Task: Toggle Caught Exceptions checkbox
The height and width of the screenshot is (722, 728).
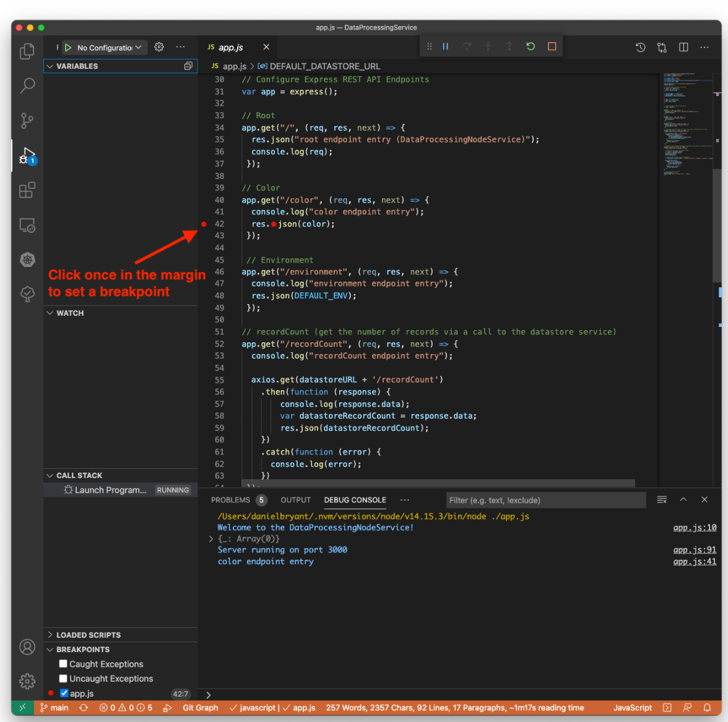Action: pyautogui.click(x=63, y=664)
